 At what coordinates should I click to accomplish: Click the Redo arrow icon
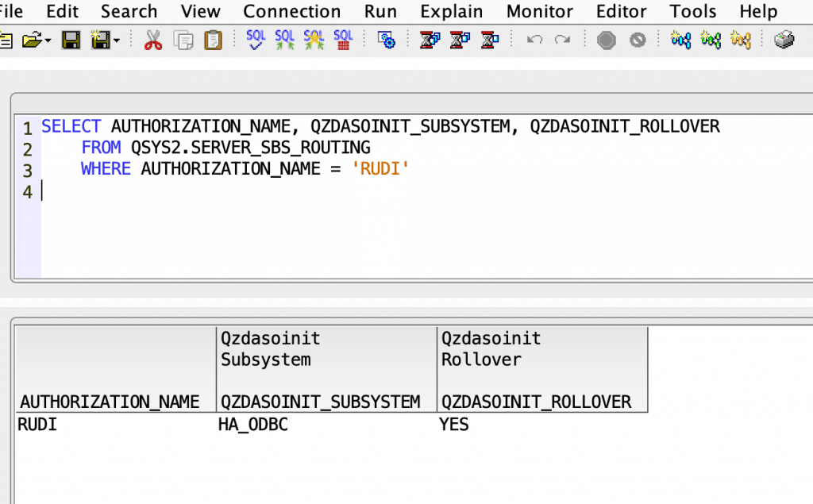coord(562,40)
